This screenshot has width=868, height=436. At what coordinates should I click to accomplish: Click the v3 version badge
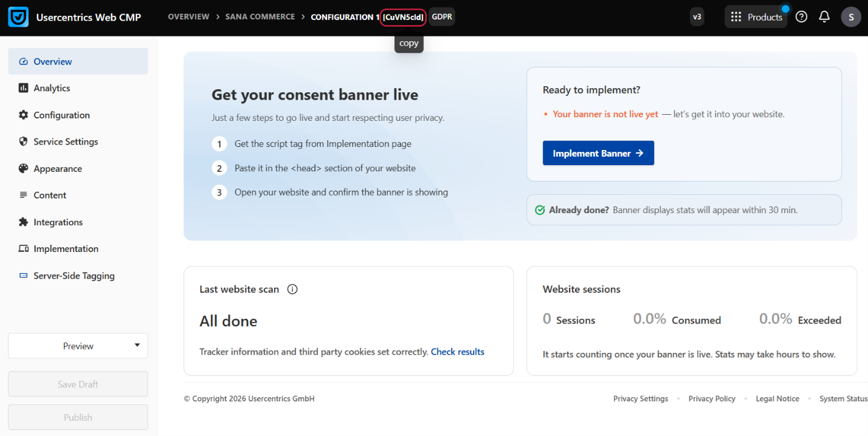[697, 17]
